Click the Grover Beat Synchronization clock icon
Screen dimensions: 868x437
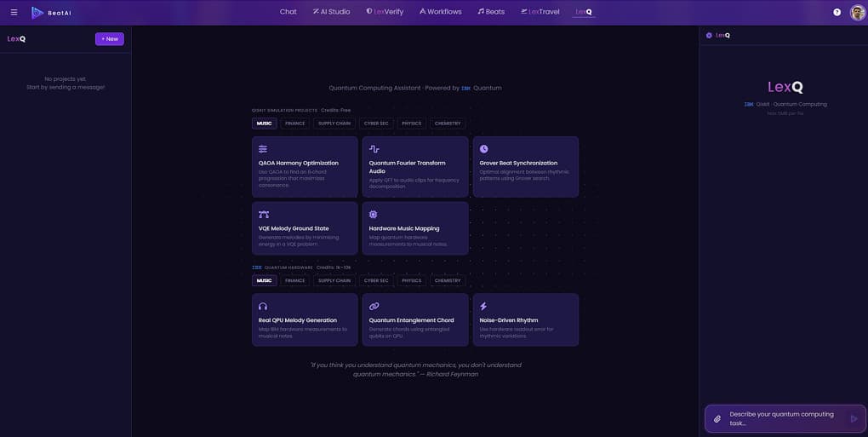pyautogui.click(x=484, y=149)
